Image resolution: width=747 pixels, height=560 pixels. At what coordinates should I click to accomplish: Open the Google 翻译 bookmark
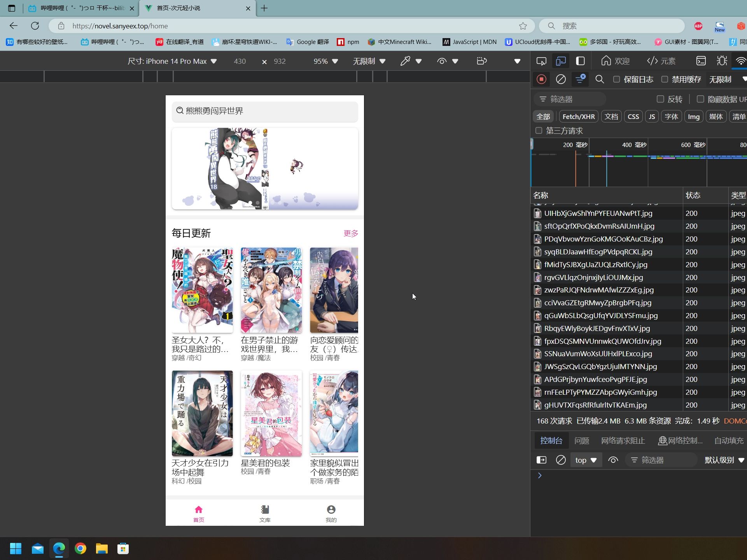point(308,42)
